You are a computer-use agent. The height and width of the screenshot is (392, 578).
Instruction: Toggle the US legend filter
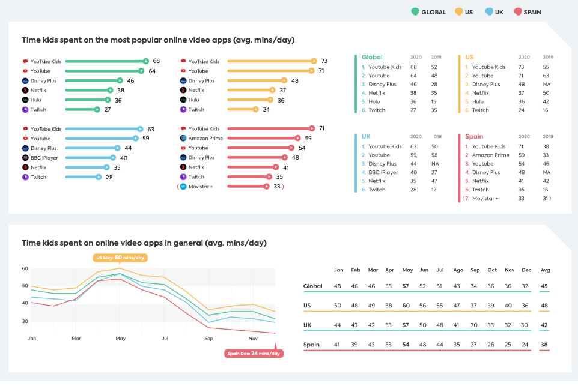[462, 12]
